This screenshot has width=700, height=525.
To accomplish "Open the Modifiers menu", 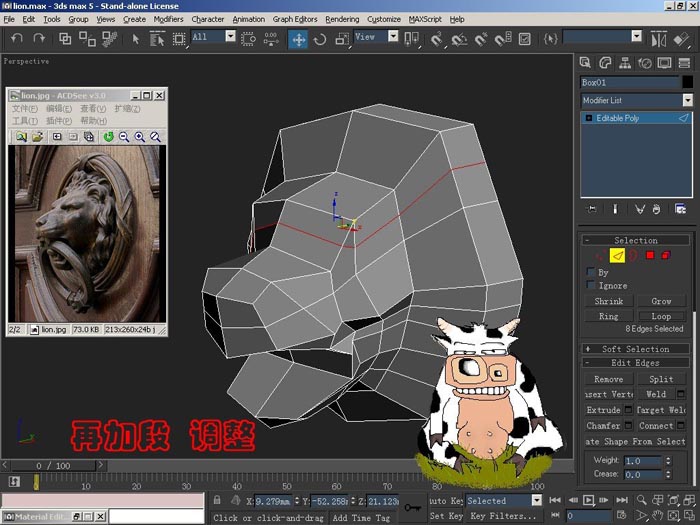I will 168,19.
